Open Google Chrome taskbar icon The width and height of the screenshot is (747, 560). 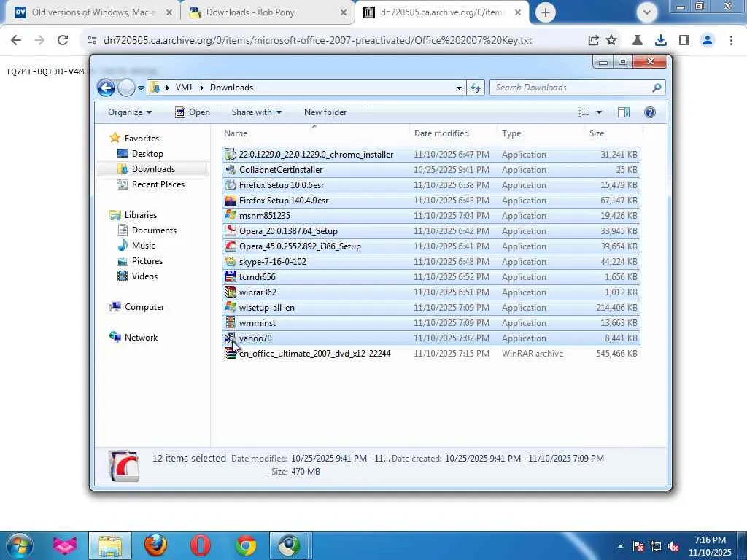tap(246, 545)
